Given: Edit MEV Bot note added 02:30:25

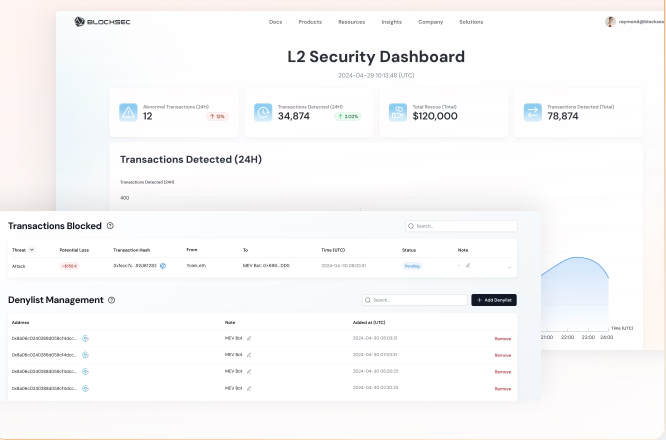Looking at the screenshot, I should (249, 388).
